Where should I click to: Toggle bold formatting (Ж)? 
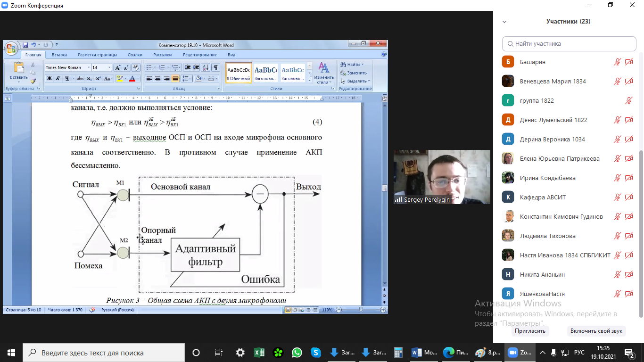click(49, 78)
